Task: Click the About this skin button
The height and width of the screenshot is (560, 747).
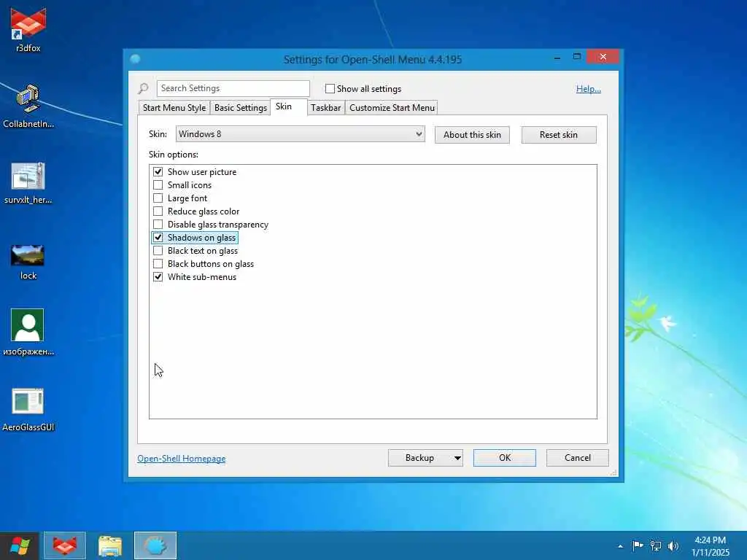Action: [472, 135]
